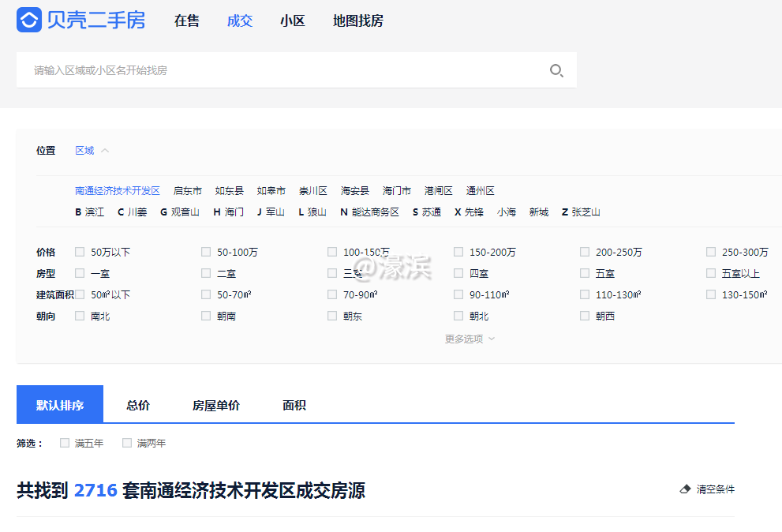782x532 pixels.
Task: Select the 崇川区 district link
Action: tap(313, 190)
